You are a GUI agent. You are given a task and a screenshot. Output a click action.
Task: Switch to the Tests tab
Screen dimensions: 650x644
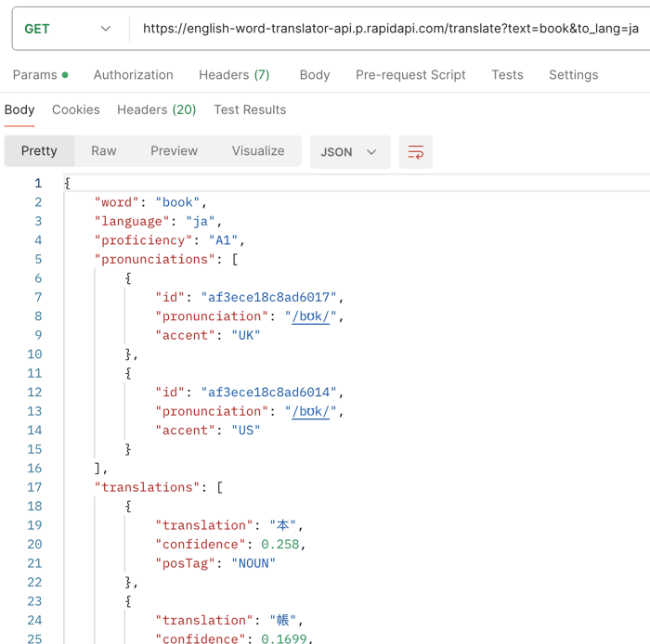(507, 75)
